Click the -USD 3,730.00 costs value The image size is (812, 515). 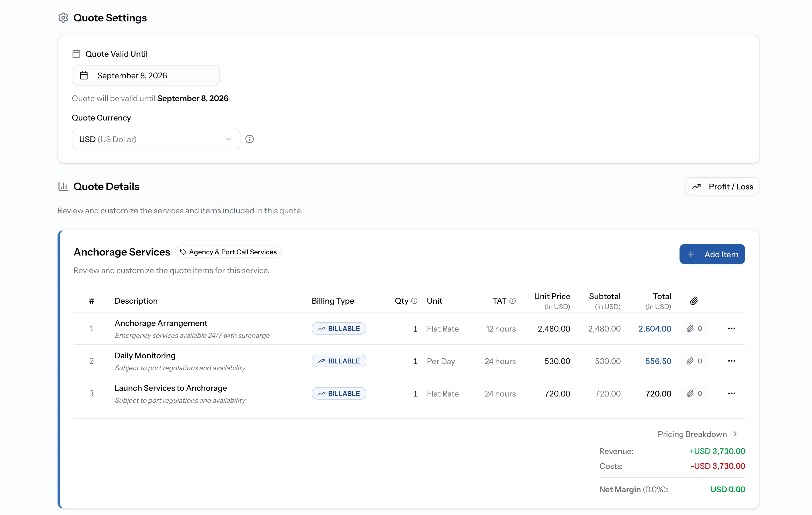point(718,466)
